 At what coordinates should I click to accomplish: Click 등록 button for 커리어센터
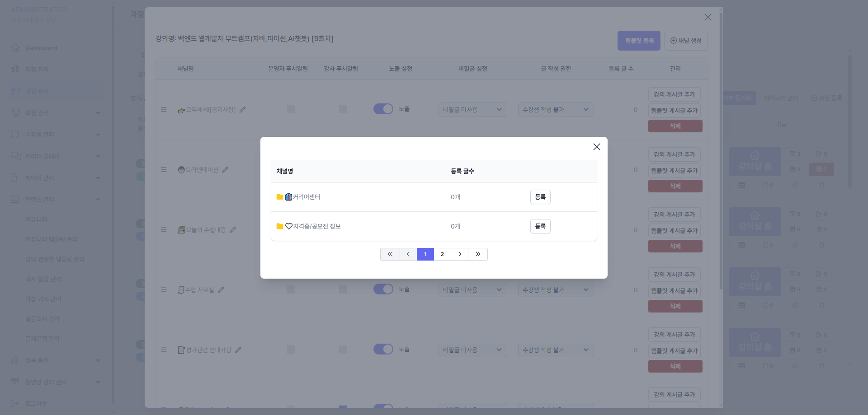click(540, 197)
